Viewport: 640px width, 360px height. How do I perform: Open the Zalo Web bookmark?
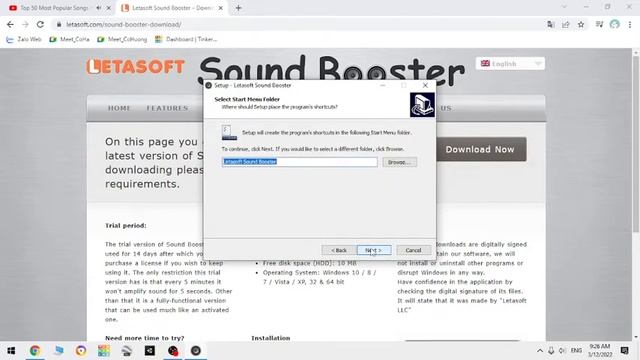(24, 39)
